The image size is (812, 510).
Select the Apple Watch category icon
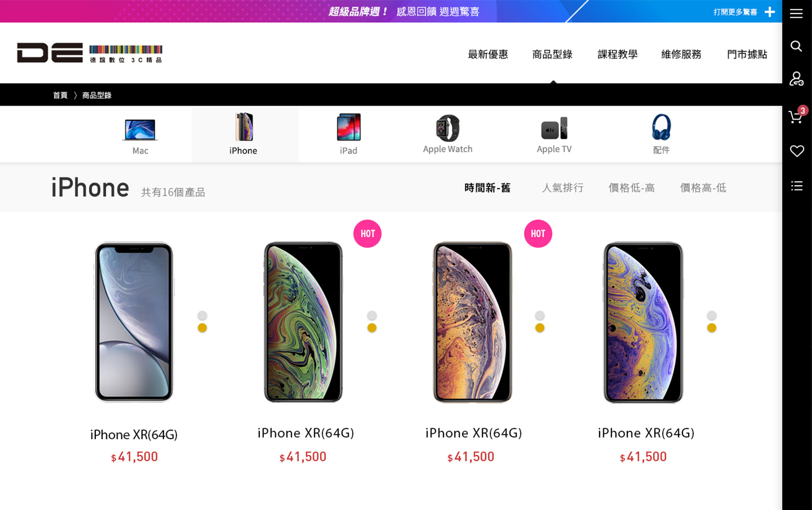point(448,134)
